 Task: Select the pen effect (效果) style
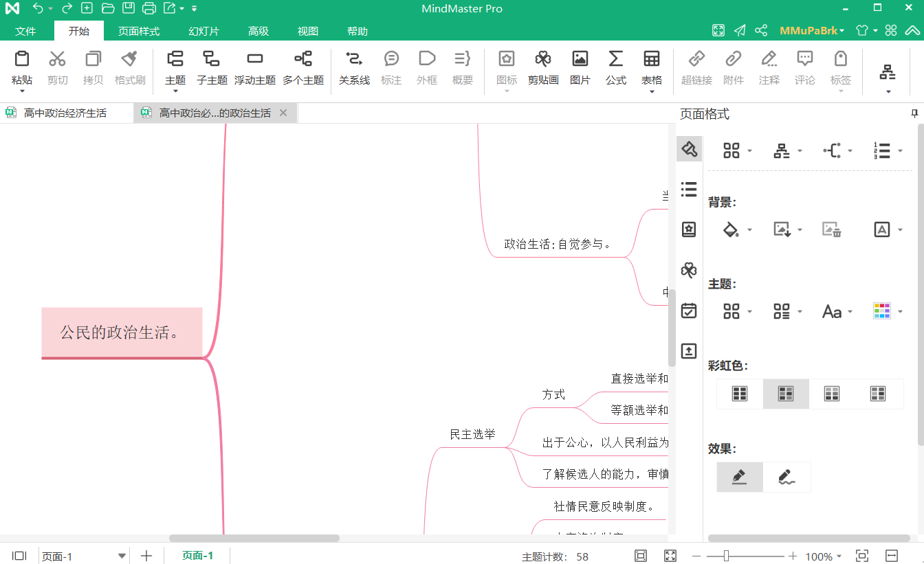click(740, 477)
